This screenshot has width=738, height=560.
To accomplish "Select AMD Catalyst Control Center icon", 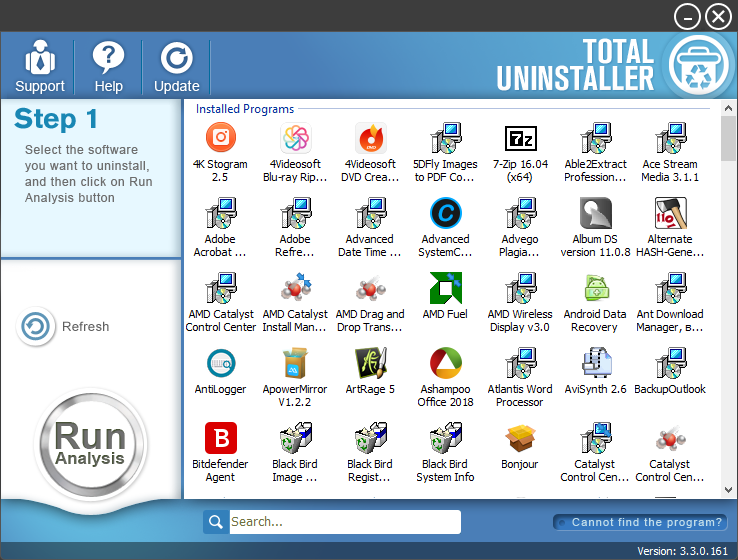I will pos(220,288).
